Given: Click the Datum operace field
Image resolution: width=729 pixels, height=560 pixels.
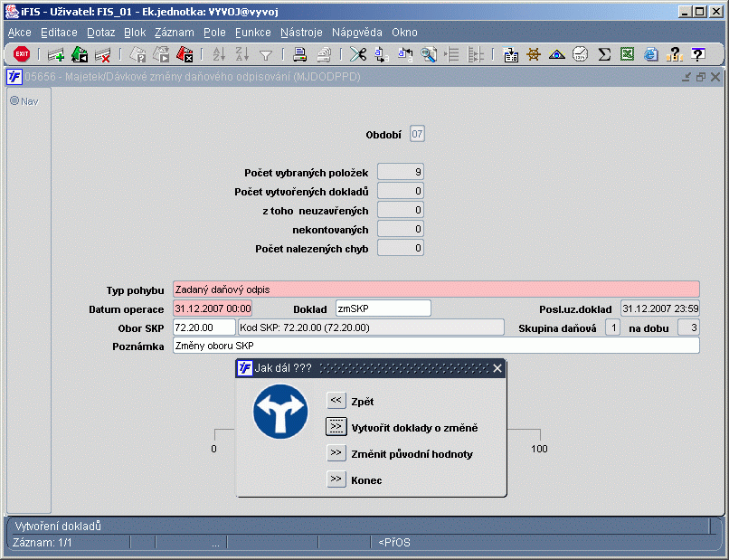Looking at the screenshot, I should coord(213,308).
